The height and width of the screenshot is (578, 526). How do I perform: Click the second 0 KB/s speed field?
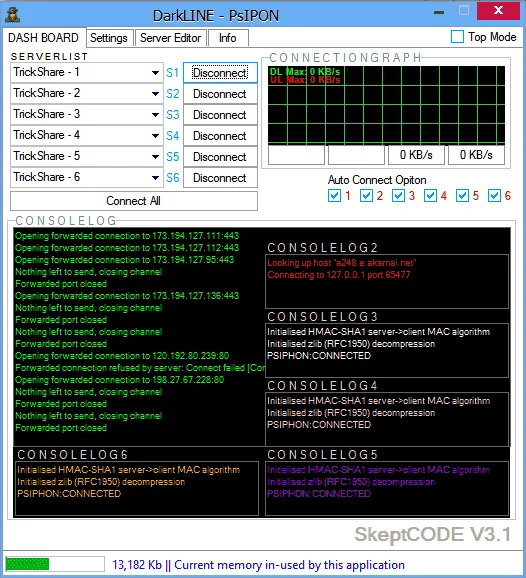(x=476, y=155)
